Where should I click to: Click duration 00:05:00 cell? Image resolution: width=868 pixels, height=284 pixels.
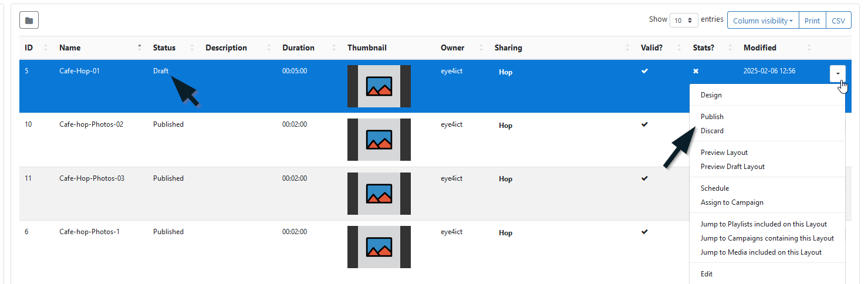295,71
